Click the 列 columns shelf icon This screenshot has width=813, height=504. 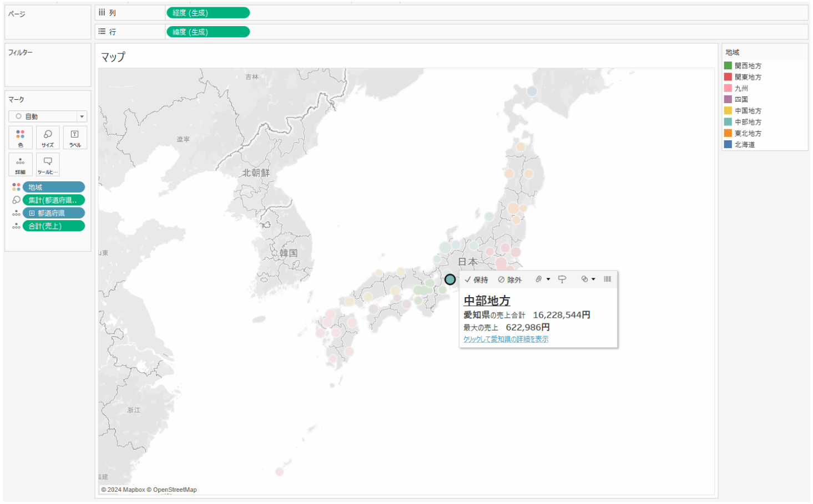[x=102, y=12]
